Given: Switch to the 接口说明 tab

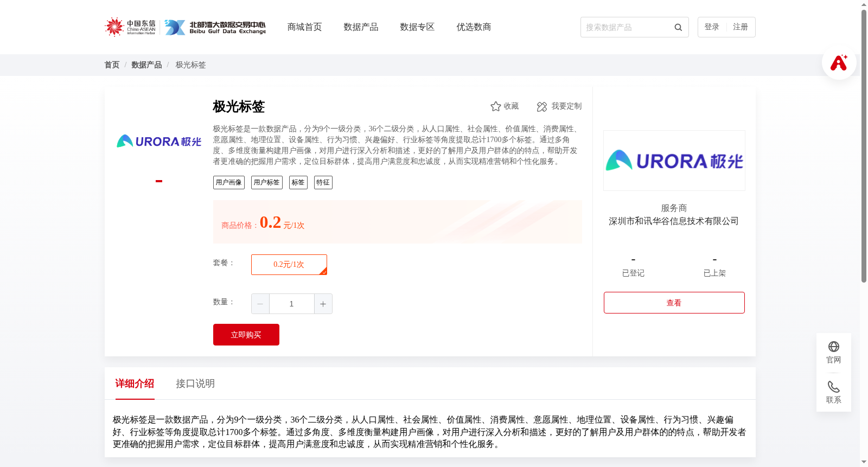Looking at the screenshot, I should point(195,383).
